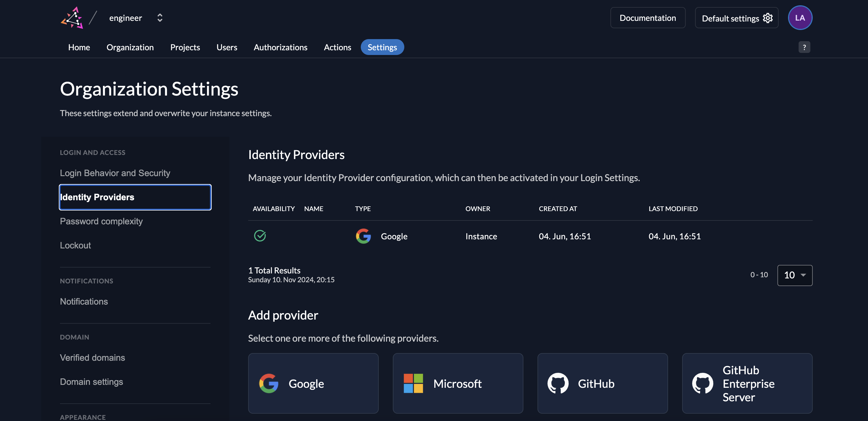Open Verified domains settings

[x=92, y=357]
